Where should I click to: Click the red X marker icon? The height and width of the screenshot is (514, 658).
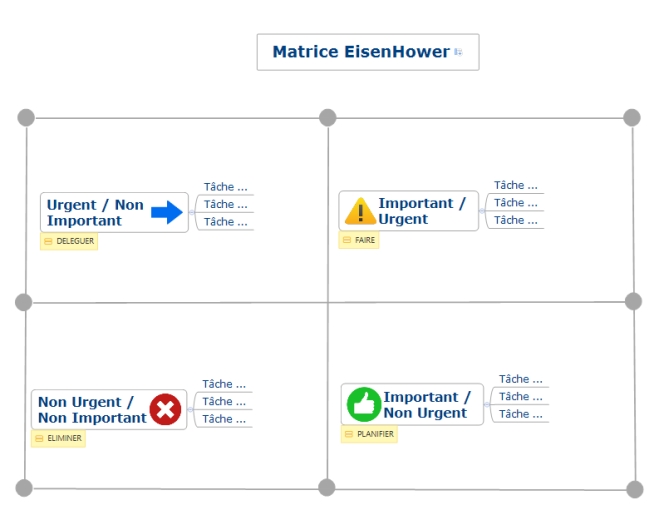(165, 409)
